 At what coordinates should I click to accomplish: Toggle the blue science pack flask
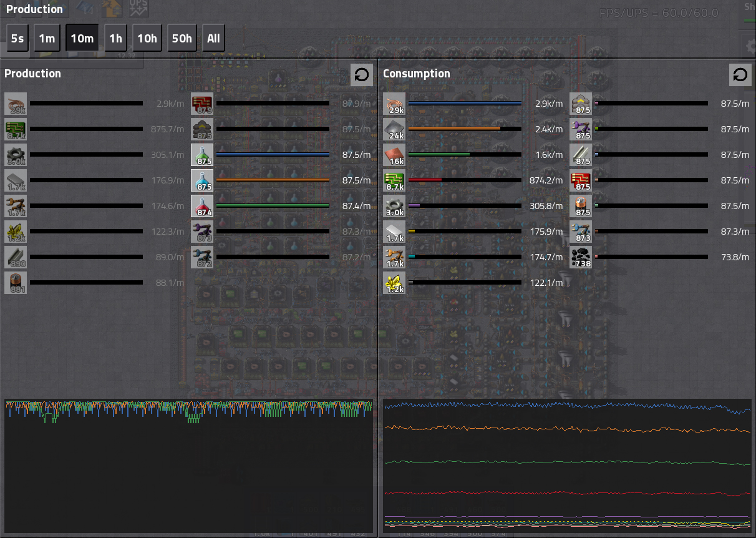click(x=202, y=180)
